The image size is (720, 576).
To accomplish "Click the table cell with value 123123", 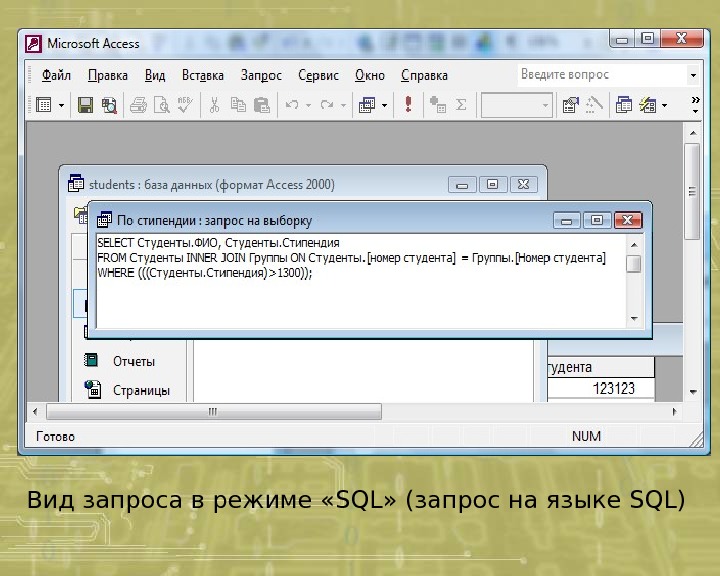I will (601, 389).
